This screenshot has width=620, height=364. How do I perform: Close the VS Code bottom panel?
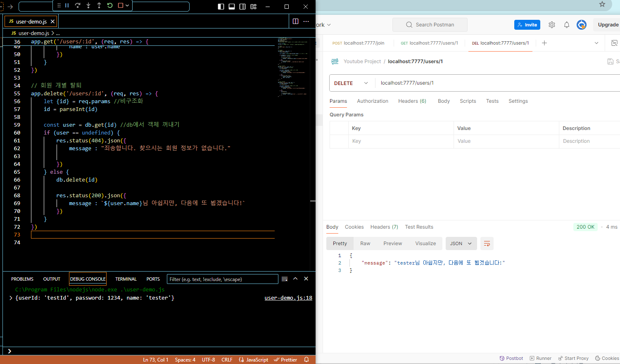click(x=306, y=279)
